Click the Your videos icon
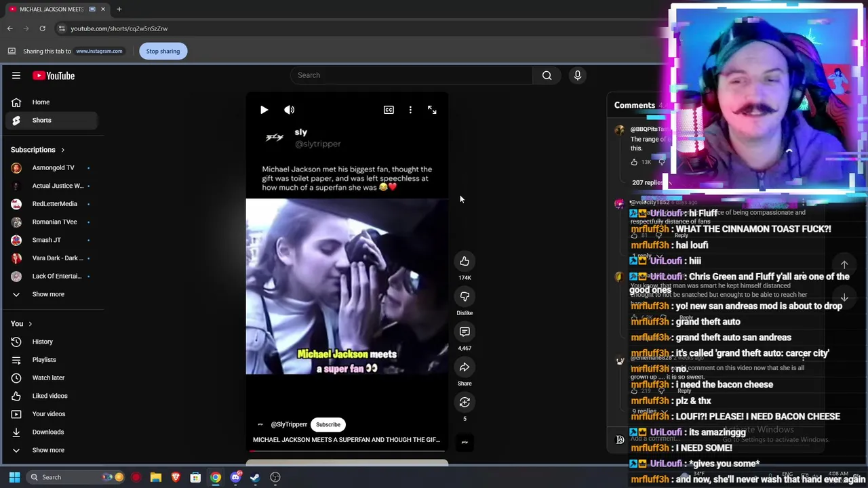This screenshot has width=868, height=488. click(16, 414)
